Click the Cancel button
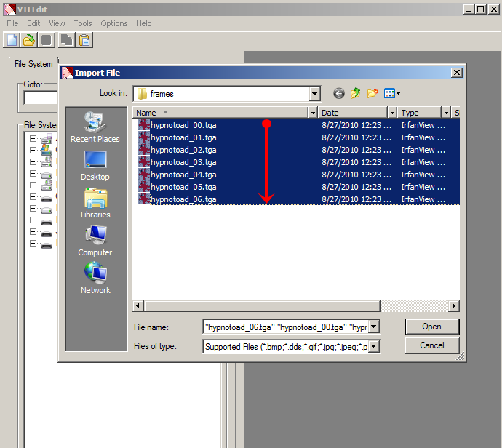This screenshot has height=448, width=502. (x=432, y=345)
